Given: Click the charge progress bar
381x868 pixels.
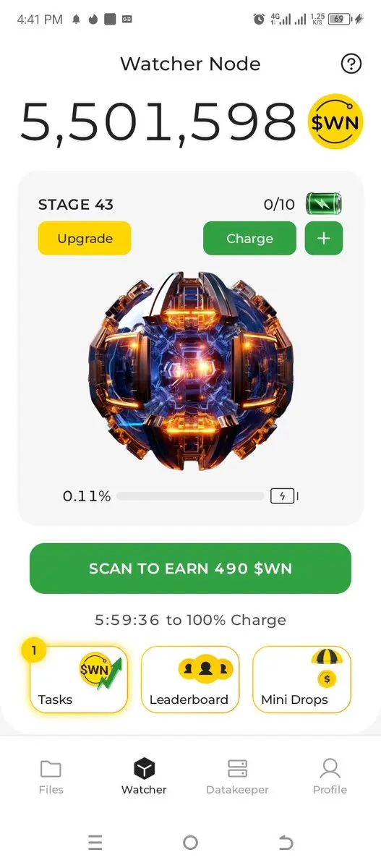Looking at the screenshot, I should tap(190, 496).
